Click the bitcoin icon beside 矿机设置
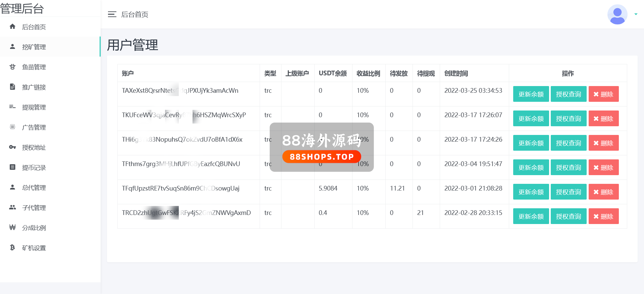Image resolution: width=644 pixels, height=294 pixels. (x=12, y=247)
